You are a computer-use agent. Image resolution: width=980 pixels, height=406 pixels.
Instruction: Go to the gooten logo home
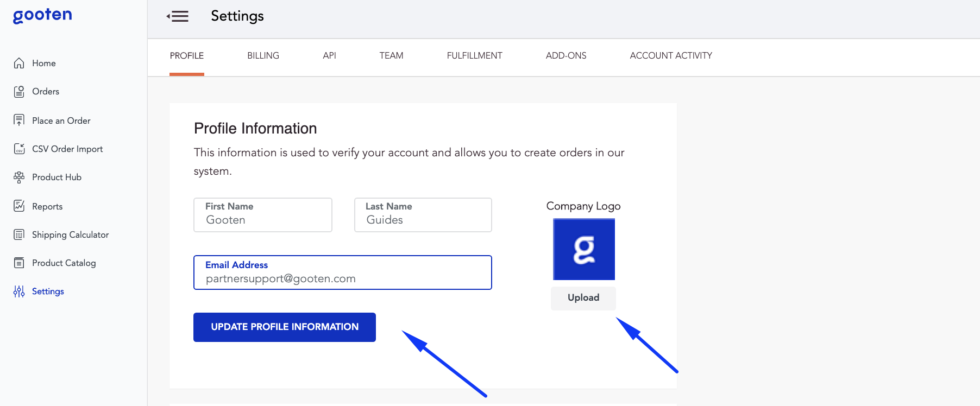pos(42,15)
